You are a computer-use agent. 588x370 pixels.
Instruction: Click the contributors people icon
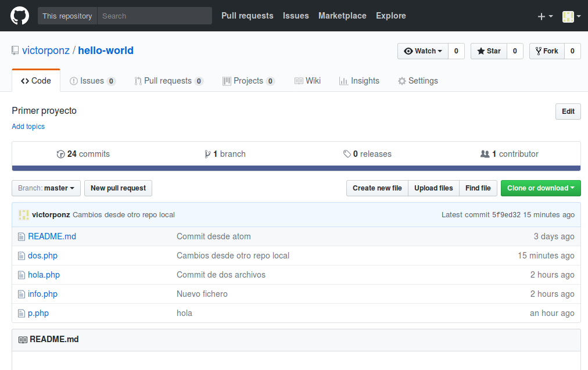485,154
